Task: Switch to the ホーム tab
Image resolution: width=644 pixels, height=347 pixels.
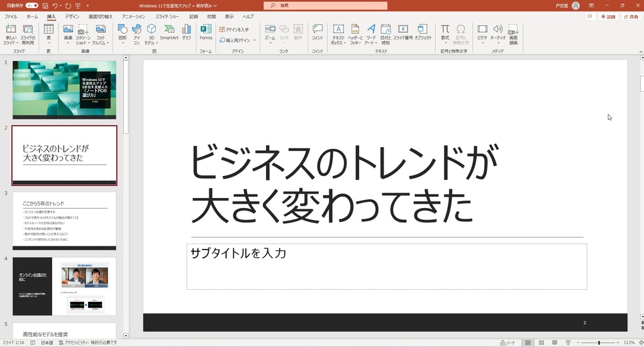Action: 32,16
